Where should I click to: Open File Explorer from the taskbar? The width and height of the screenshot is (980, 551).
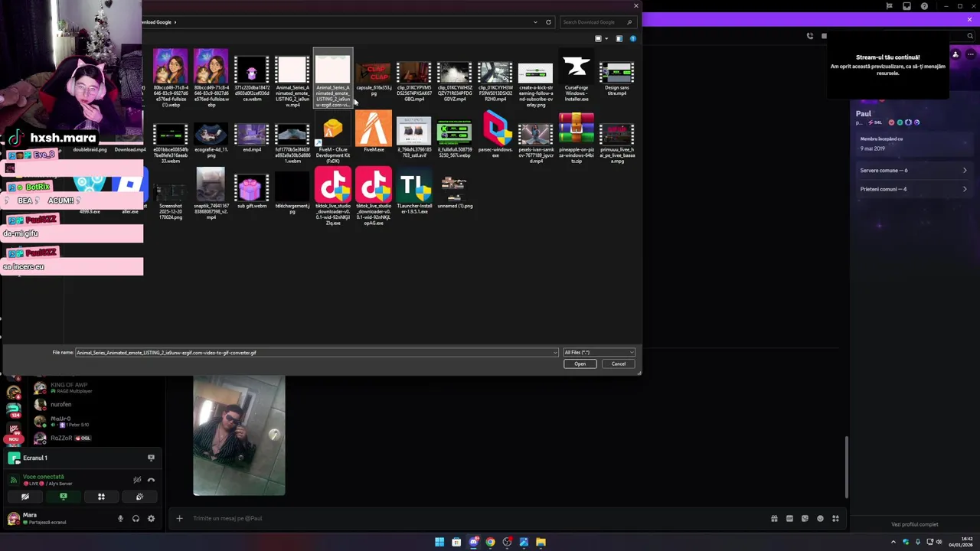(541, 542)
